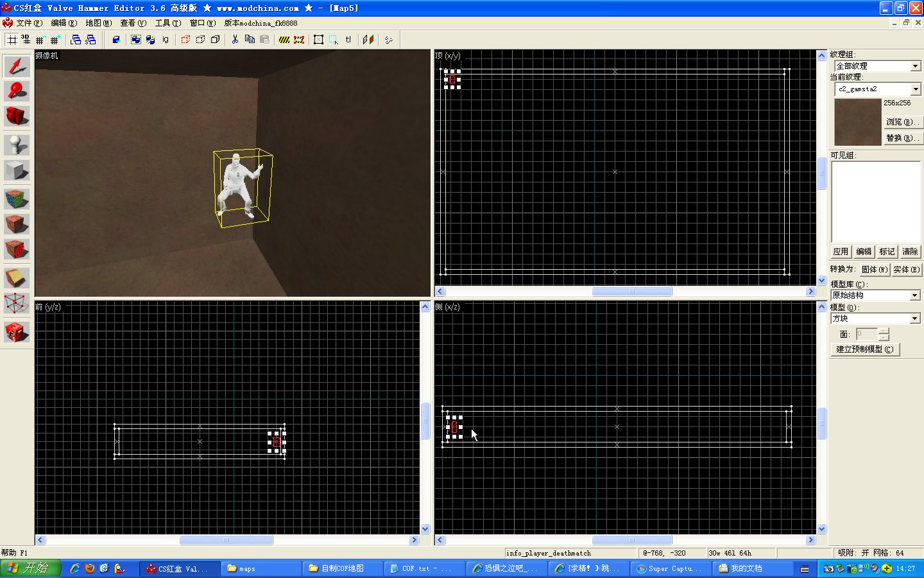The height and width of the screenshot is (578, 924).
Task: Select the Selection arrow tool
Action: 17,66
